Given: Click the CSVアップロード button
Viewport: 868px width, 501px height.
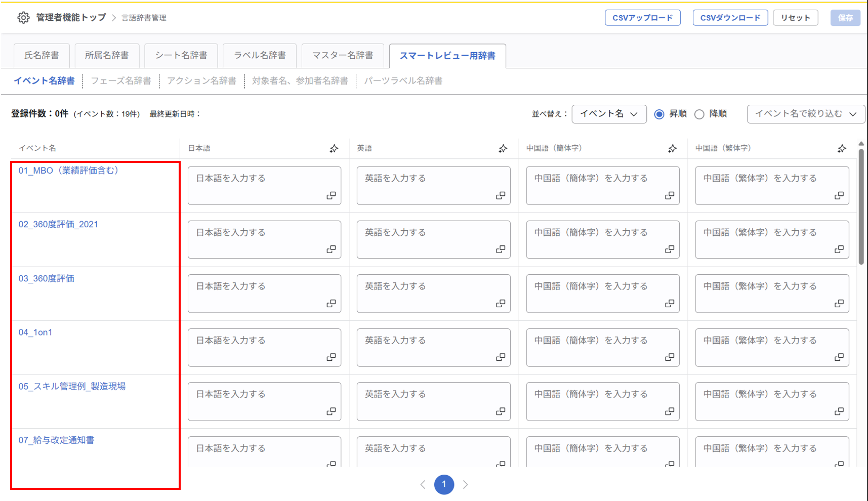Looking at the screenshot, I should pos(642,17).
